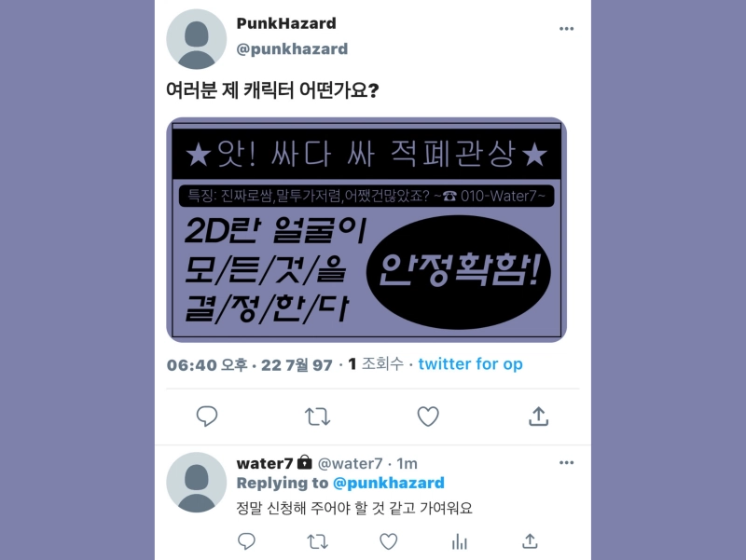Share water7's reply

pyautogui.click(x=530, y=540)
